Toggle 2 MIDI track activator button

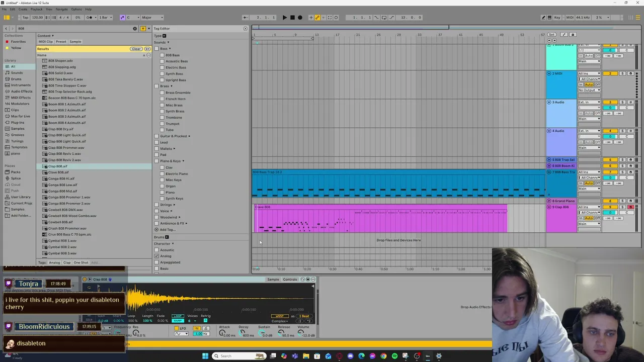click(610, 74)
